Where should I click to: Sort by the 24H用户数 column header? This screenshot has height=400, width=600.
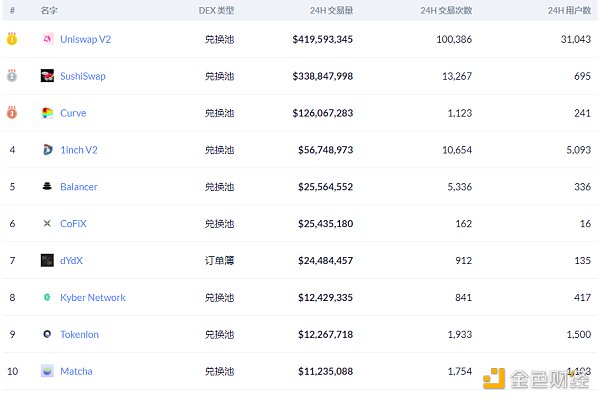[570, 10]
